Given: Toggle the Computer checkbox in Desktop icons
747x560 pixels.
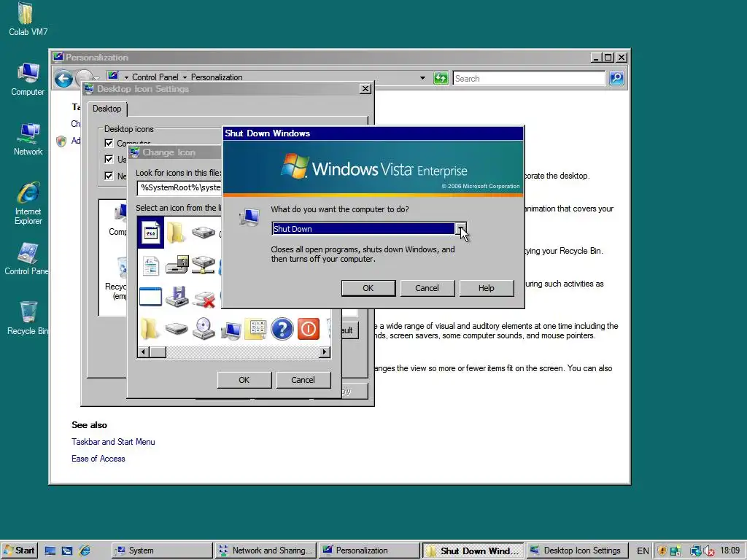Looking at the screenshot, I should pos(109,144).
